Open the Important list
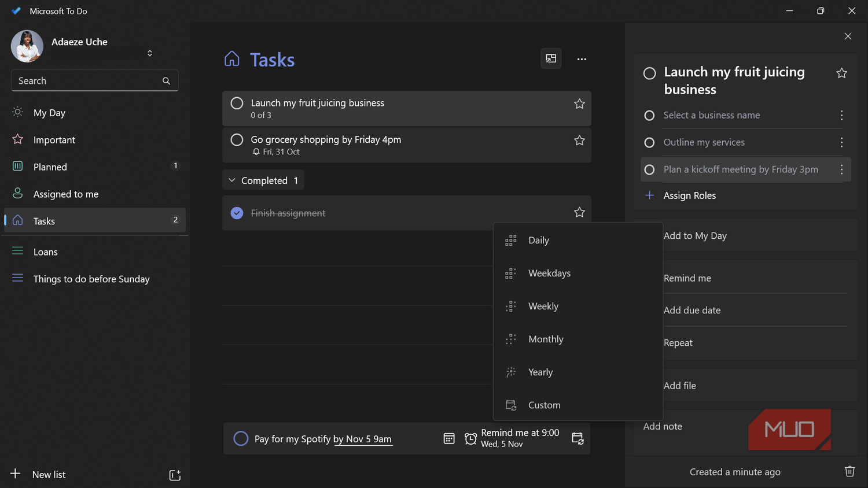This screenshot has width=868, height=488. tap(94, 140)
